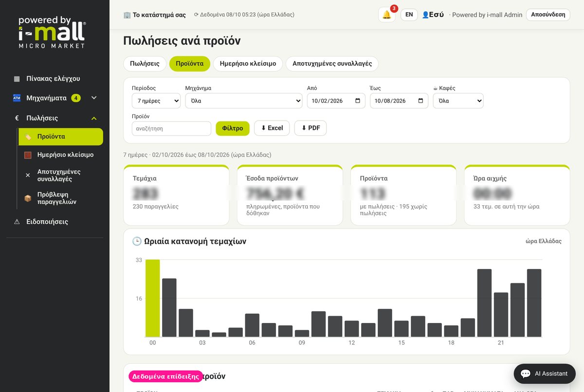Image resolution: width=584 pixels, height=392 pixels.
Task: Open the notifications bell
Action: (x=387, y=15)
